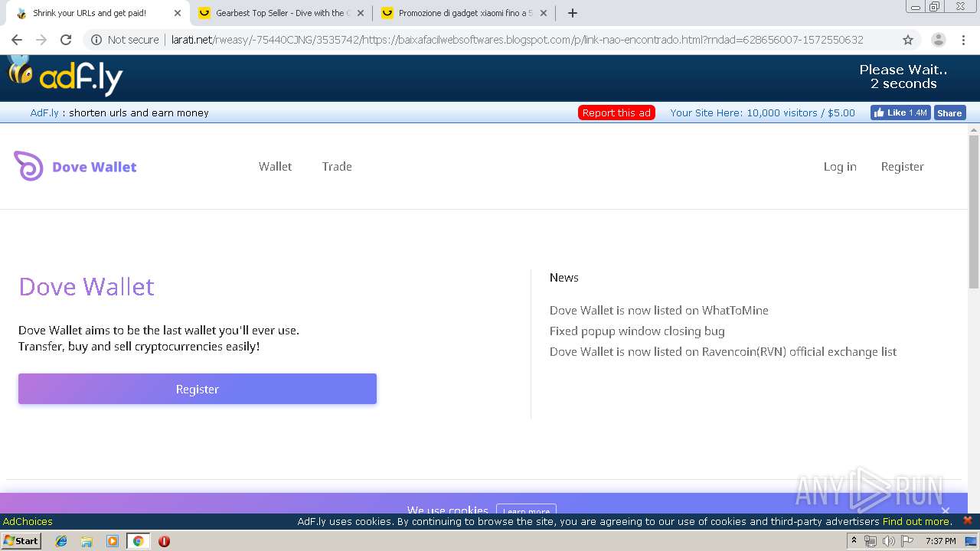
Task: Click the network tray icon
Action: (870, 541)
